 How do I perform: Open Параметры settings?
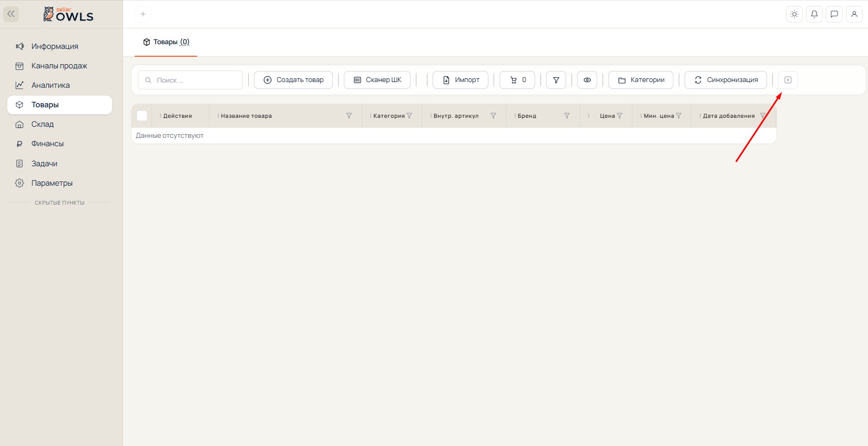[x=59, y=183]
